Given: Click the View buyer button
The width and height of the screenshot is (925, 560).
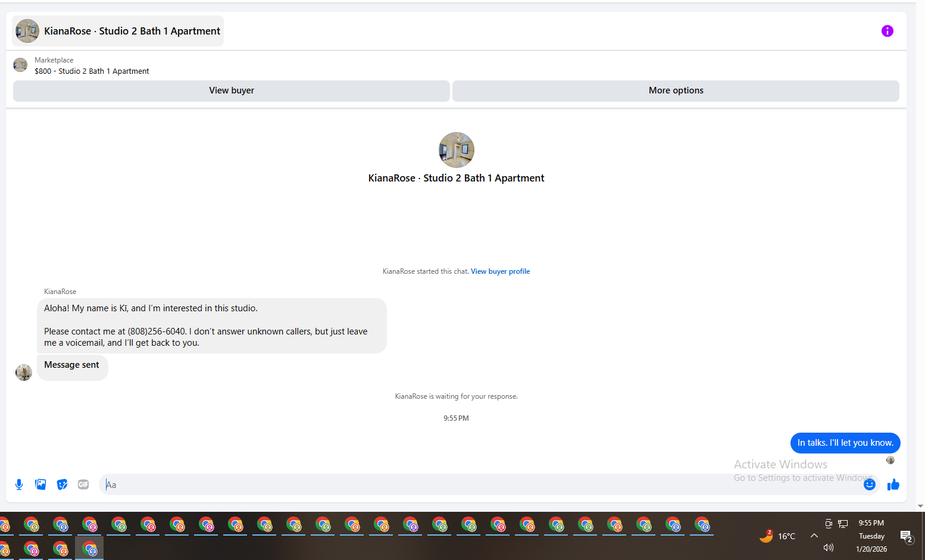Looking at the screenshot, I should pyautogui.click(x=232, y=90).
